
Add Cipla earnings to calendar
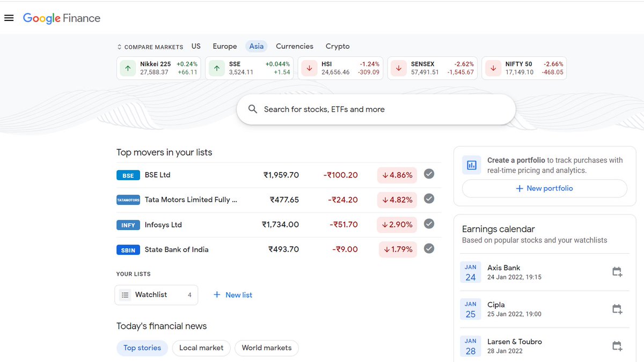[x=617, y=309]
